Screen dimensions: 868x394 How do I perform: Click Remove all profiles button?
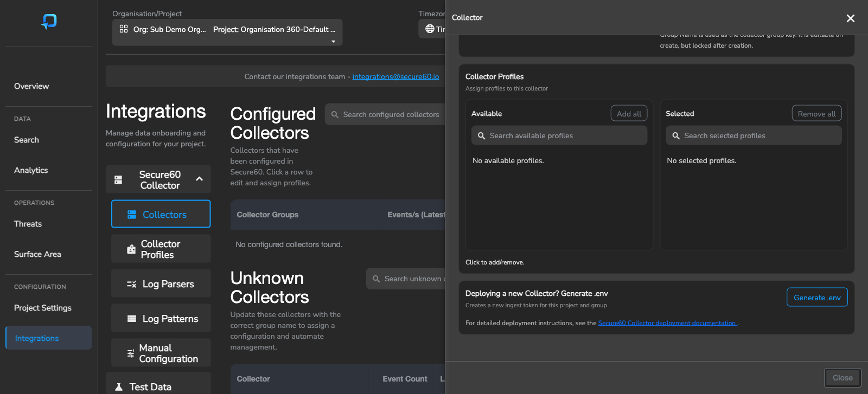(816, 113)
